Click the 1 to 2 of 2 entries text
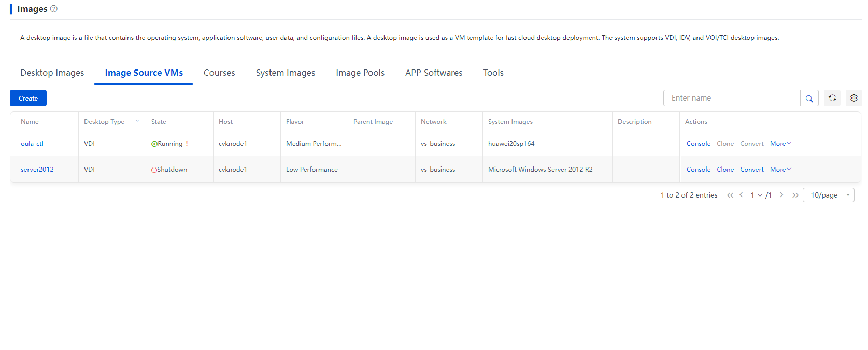This screenshot has height=350, width=868. [x=689, y=195]
